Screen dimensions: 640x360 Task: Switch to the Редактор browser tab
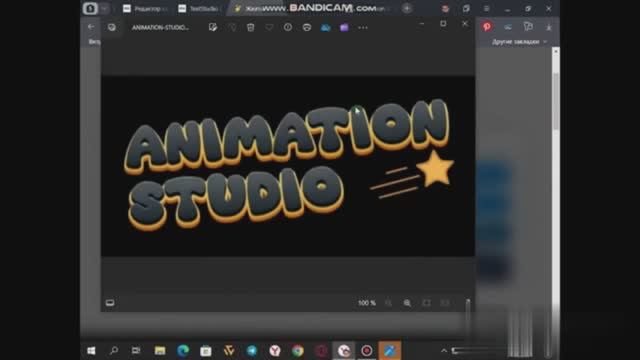146,9
